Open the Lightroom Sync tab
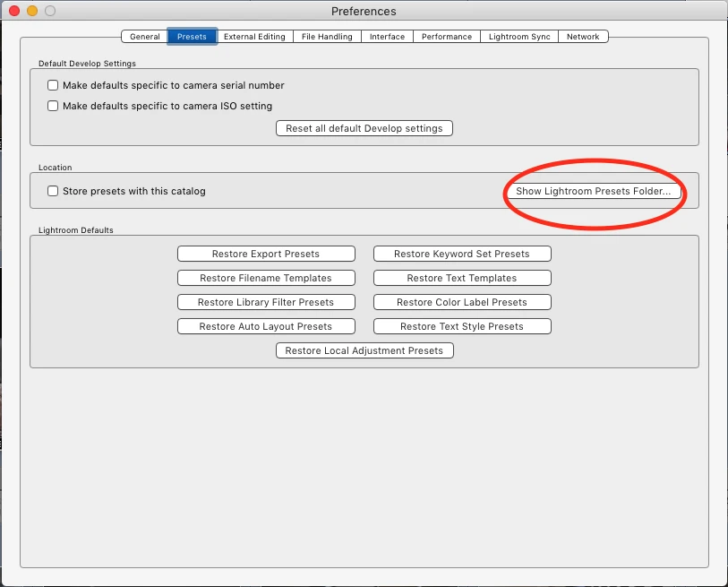728x587 pixels. pos(519,37)
